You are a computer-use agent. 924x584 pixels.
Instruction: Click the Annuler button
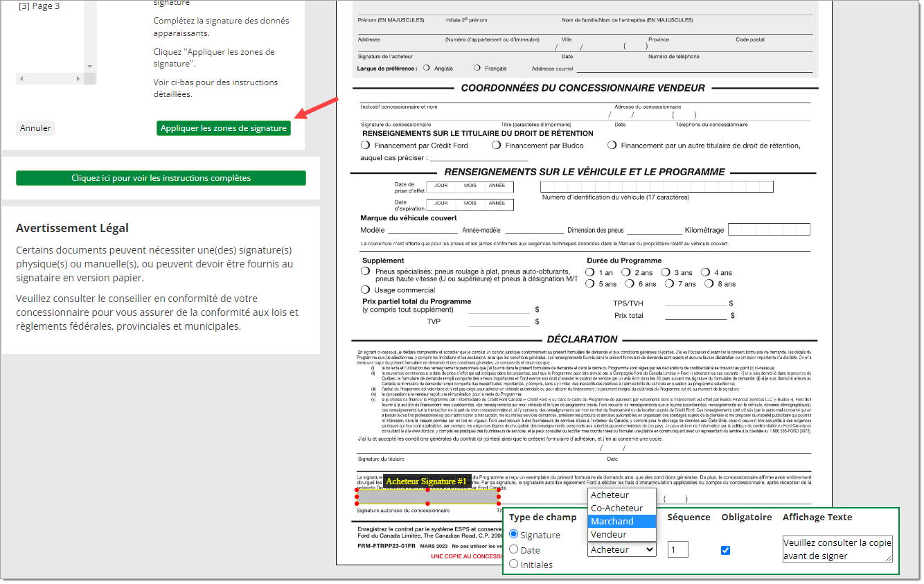pyautogui.click(x=35, y=128)
